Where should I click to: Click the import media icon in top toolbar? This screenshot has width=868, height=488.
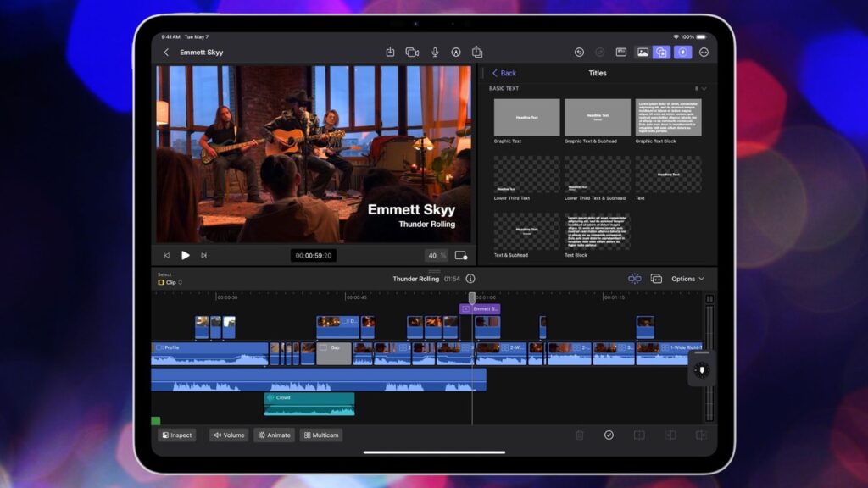click(x=390, y=53)
